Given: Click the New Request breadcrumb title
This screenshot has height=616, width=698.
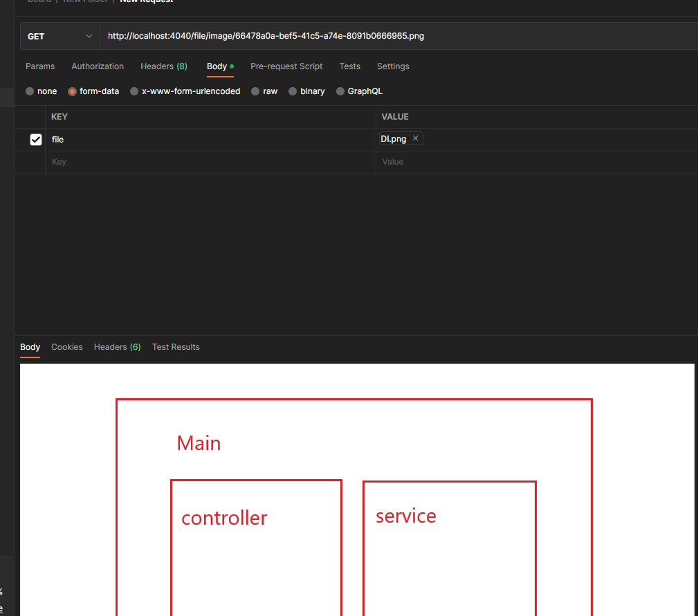Looking at the screenshot, I should coord(147,1).
